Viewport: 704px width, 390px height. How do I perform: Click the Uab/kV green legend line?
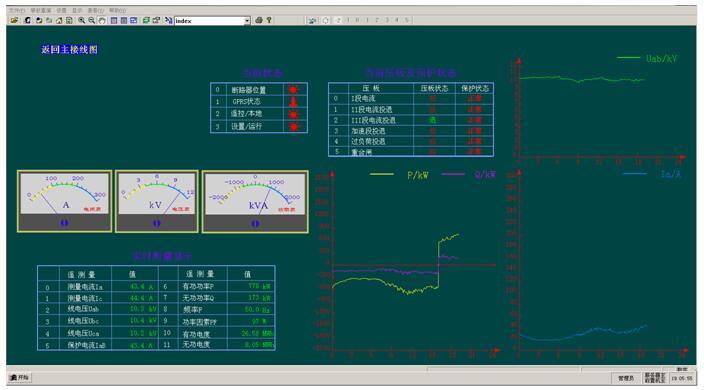click(x=629, y=57)
